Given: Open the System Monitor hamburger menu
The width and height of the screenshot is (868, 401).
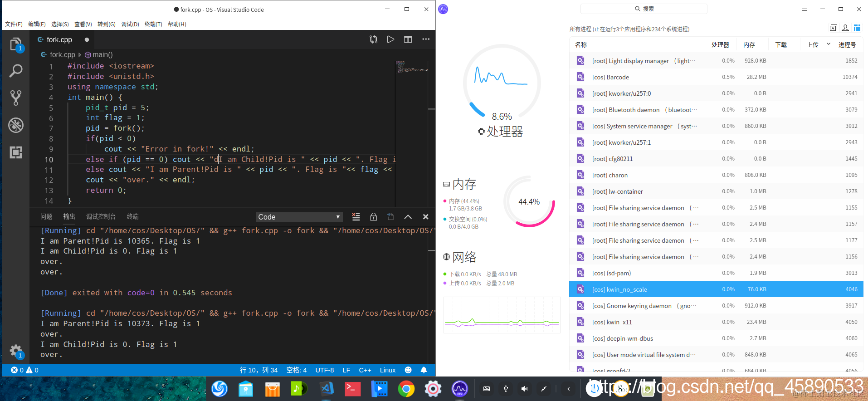Looking at the screenshot, I should coord(805,9).
